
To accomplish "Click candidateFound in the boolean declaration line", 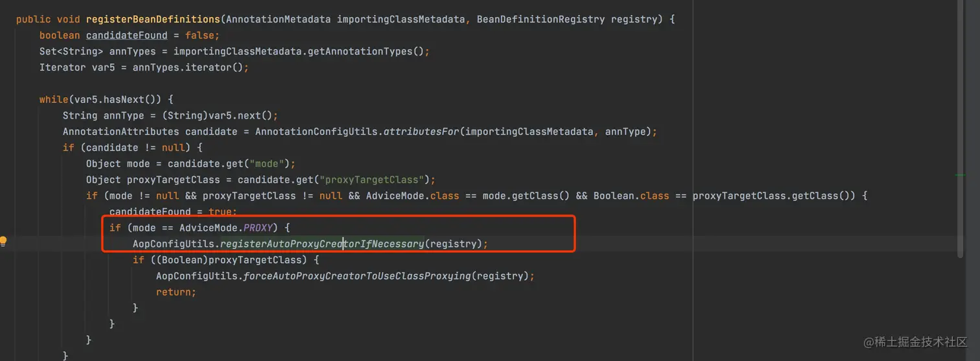I will tap(127, 36).
